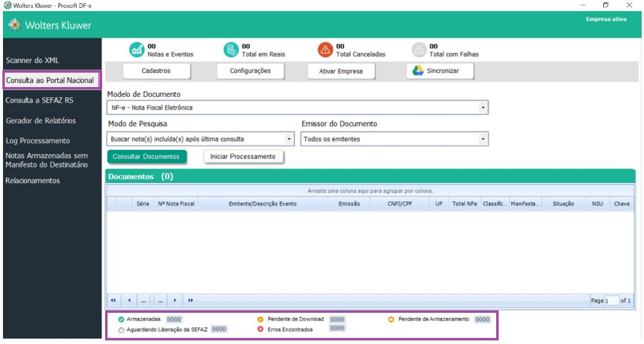Screen dimensions: 644x344
Task: Click the Wolters Kluwer logo icon
Action: [x=14, y=25]
